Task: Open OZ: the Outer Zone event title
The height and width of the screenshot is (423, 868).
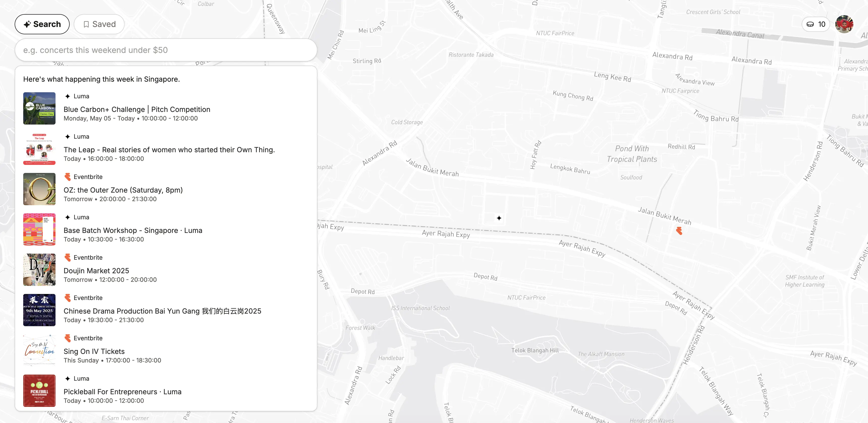Action: click(x=123, y=190)
